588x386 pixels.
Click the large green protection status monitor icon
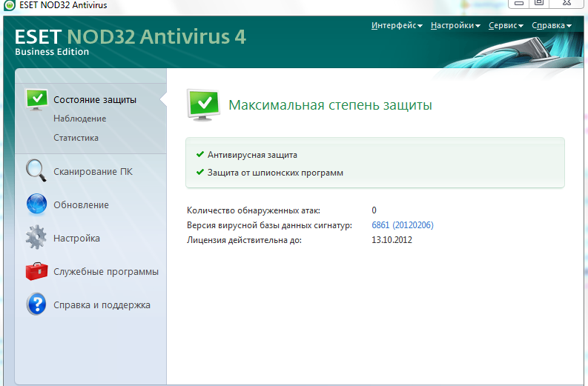203,105
